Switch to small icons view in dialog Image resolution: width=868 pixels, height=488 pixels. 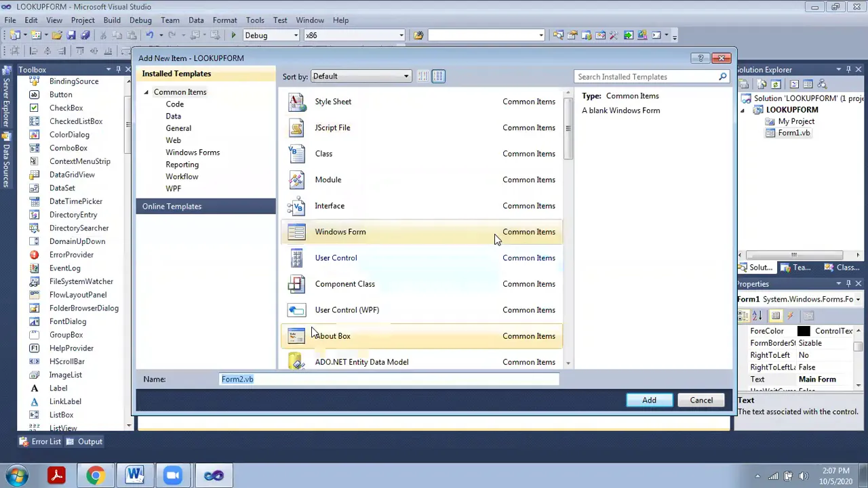pos(422,77)
